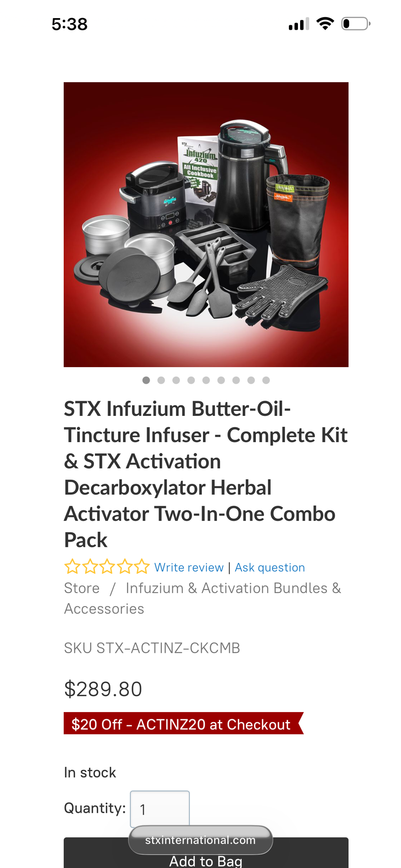
Task: Open the Write review link
Action: coord(189,567)
